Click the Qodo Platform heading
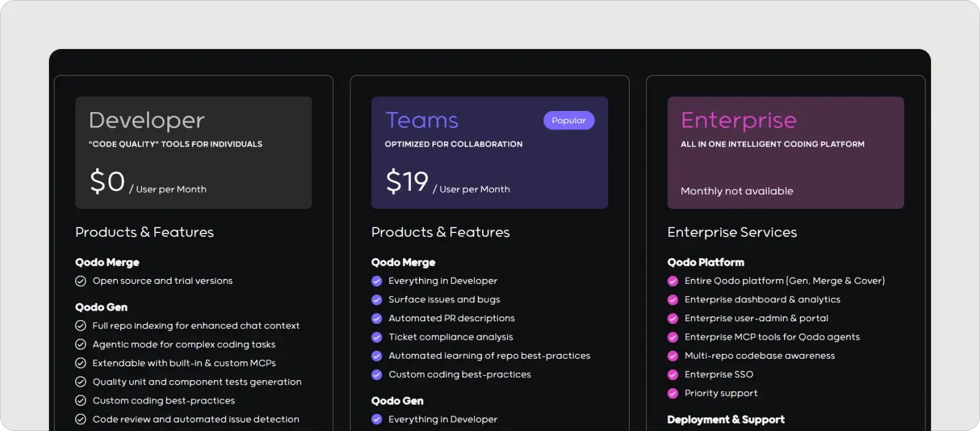The image size is (980, 431). tap(706, 262)
